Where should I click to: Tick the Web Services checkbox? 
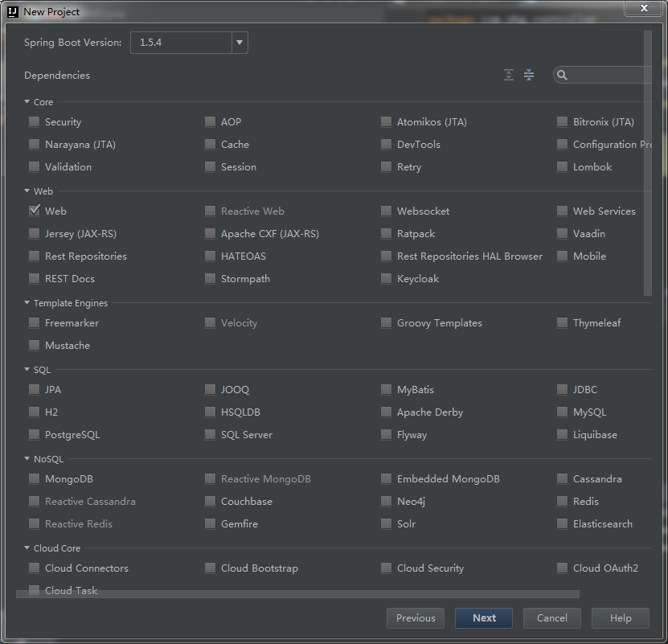[562, 211]
